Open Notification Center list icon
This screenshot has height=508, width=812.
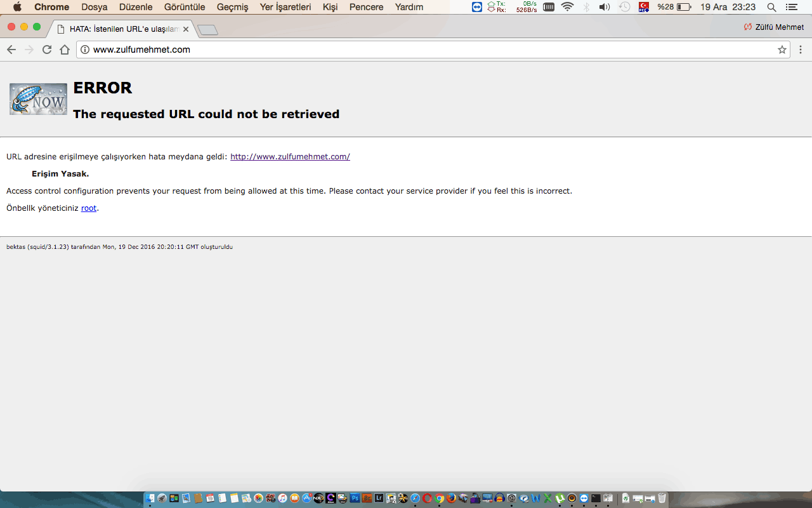coord(791,7)
